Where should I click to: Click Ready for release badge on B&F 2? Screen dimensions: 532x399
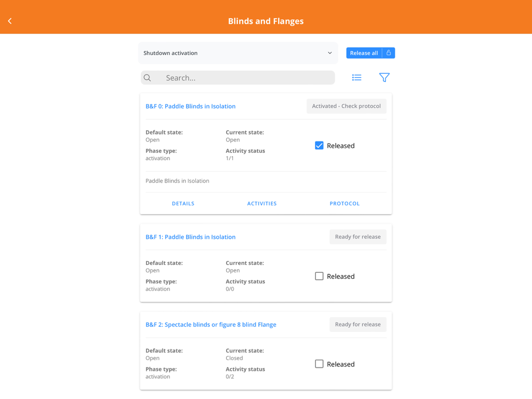tap(358, 325)
